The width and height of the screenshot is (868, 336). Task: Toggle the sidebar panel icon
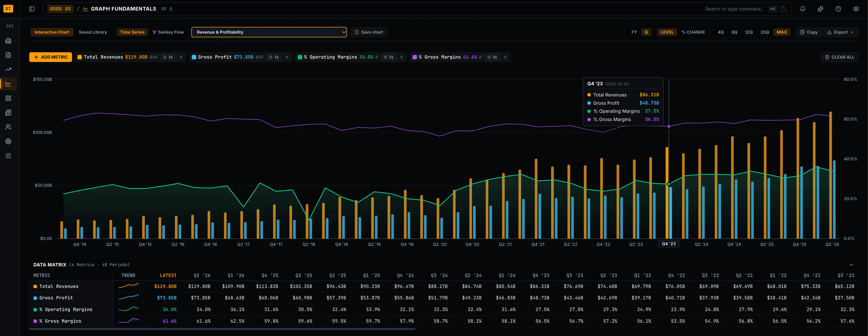(x=32, y=9)
